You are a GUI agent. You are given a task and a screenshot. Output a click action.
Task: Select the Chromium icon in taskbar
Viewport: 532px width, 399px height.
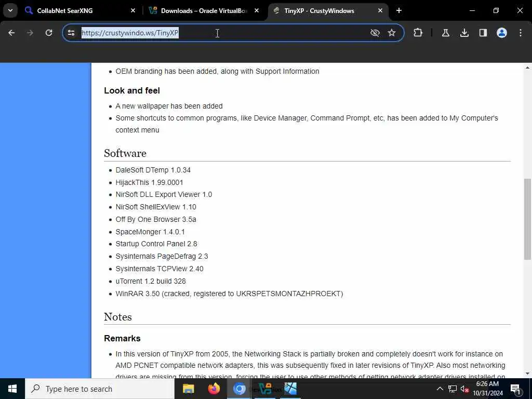tap(239, 389)
